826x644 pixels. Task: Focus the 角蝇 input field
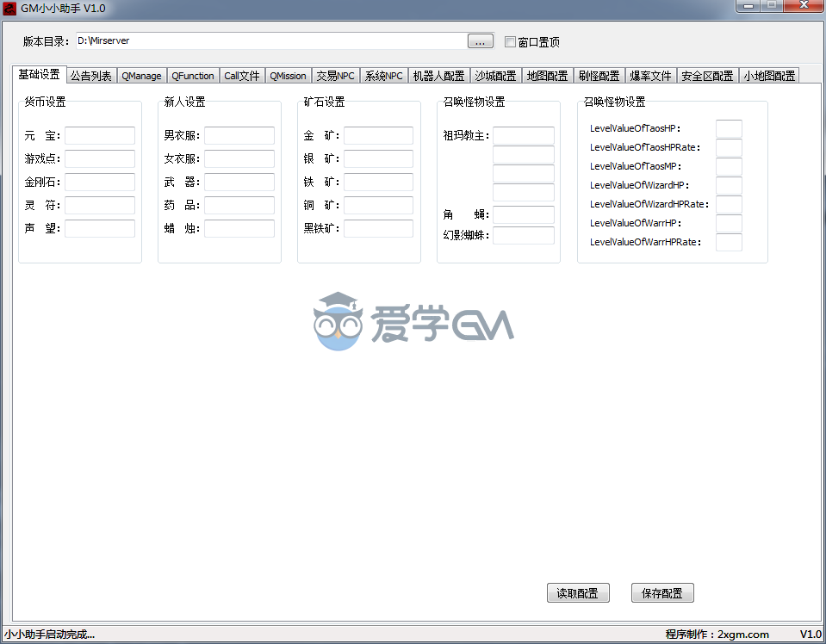(x=524, y=214)
